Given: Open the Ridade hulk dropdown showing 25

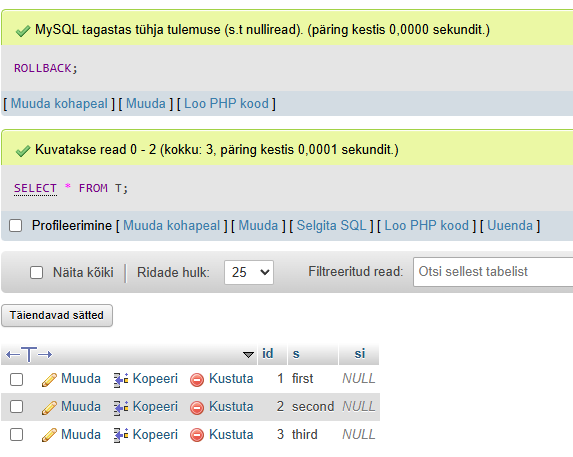Looking at the screenshot, I should [249, 272].
